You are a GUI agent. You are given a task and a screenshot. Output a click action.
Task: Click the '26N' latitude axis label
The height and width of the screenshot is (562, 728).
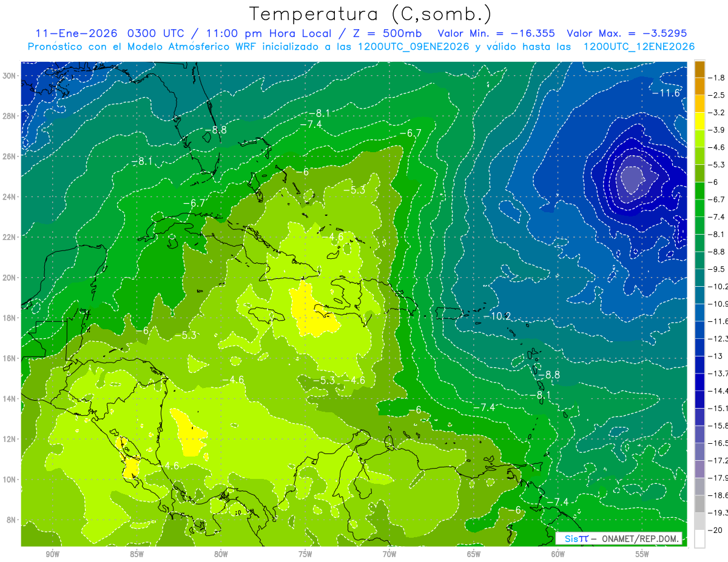click(x=8, y=156)
